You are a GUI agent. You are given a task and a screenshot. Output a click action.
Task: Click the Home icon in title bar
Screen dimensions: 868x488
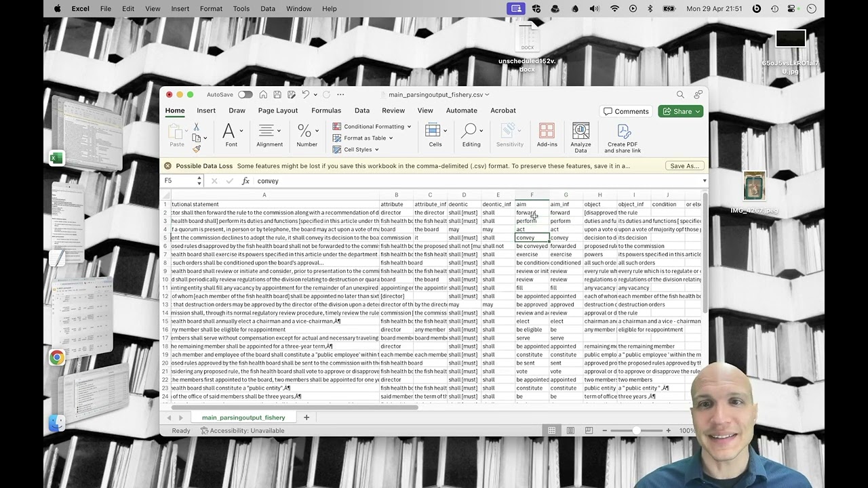(x=263, y=95)
